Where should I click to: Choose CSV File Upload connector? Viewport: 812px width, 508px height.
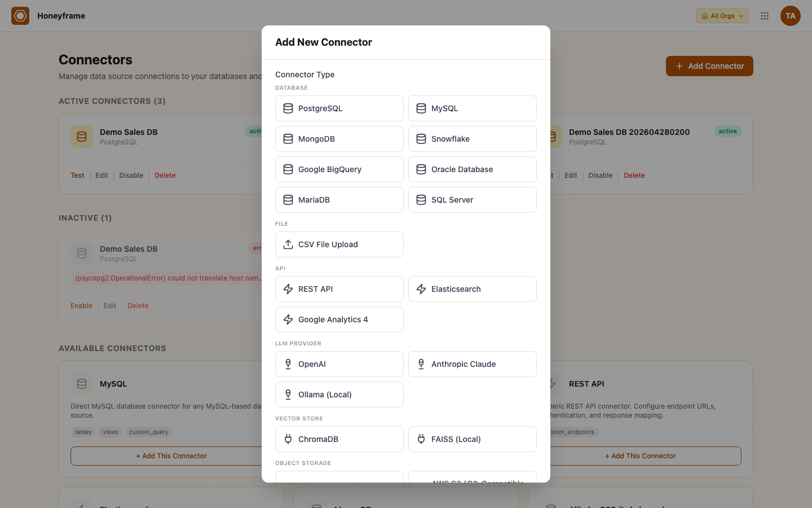tap(339, 244)
